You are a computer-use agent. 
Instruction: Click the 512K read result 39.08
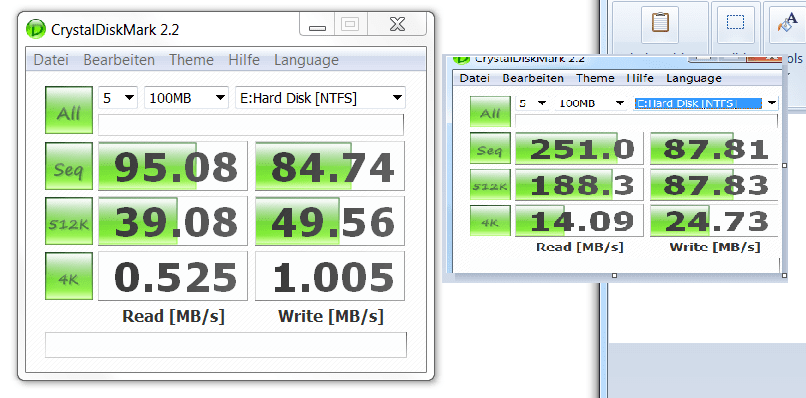[173, 221]
